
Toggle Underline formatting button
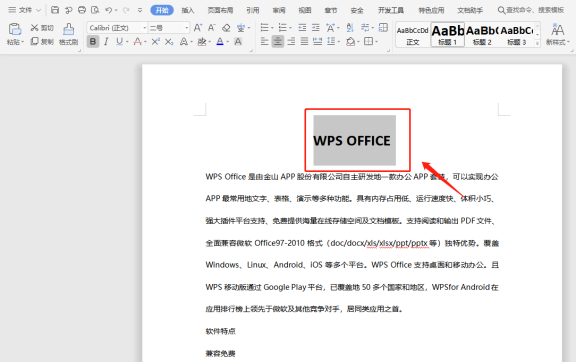point(119,42)
